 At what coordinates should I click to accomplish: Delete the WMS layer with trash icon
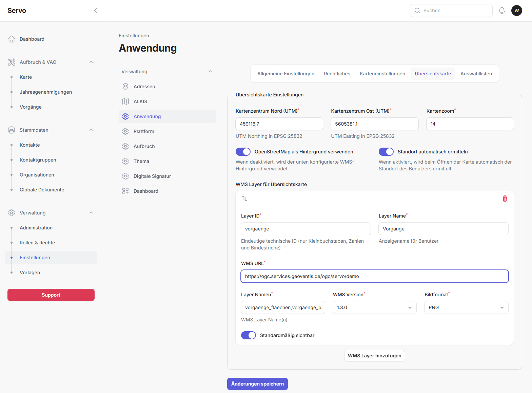click(x=505, y=199)
